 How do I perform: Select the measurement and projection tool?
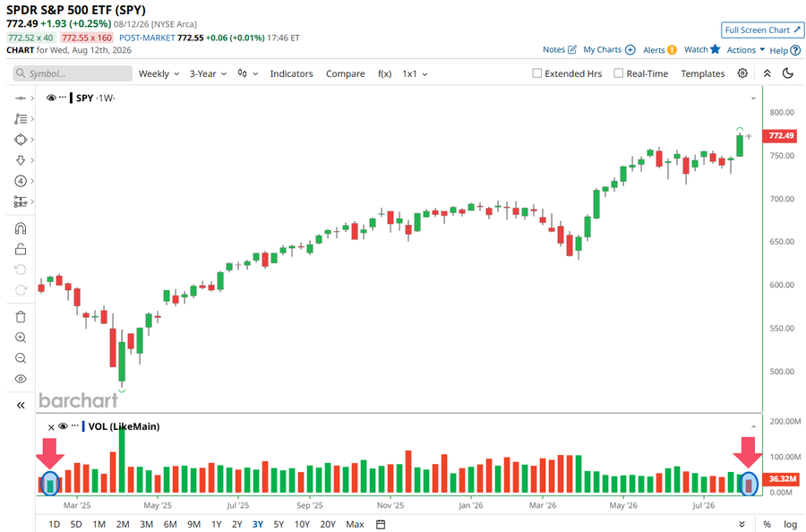click(21, 202)
